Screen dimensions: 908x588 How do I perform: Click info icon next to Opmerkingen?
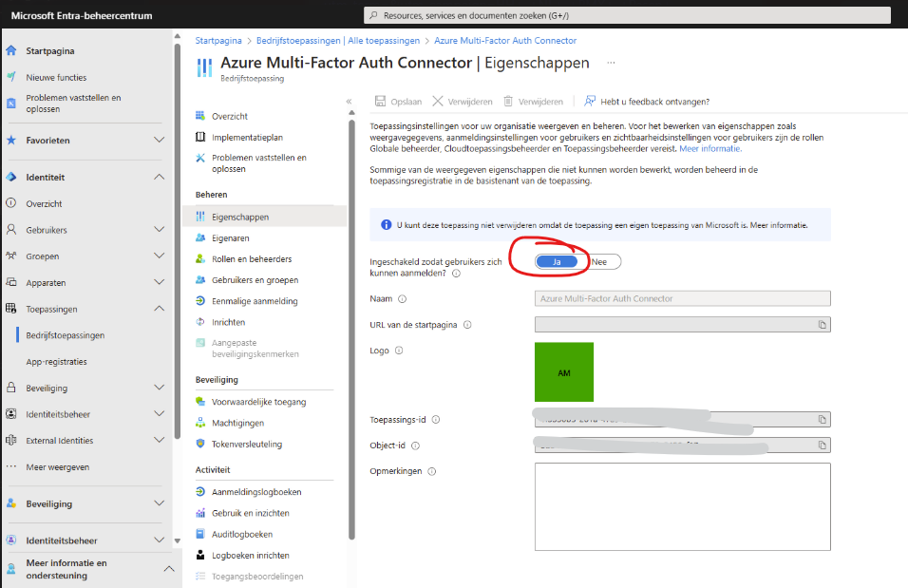pyautogui.click(x=432, y=471)
